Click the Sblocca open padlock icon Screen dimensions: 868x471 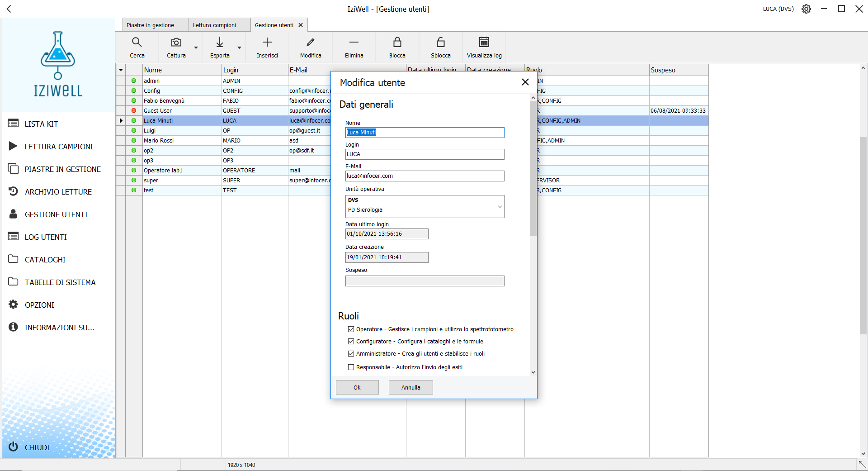[440, 43]
